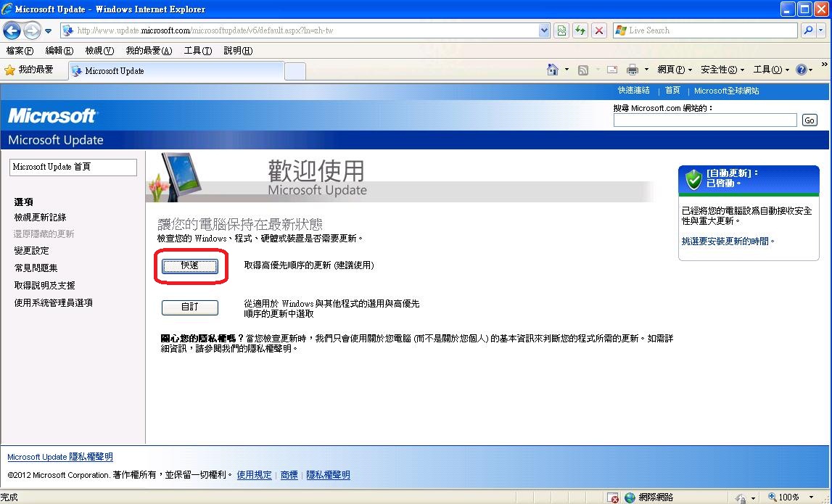Click the 自訂 custom update button
Viewport: 832px width, 504px height.
pyautogui.click(x=190, y=307)
